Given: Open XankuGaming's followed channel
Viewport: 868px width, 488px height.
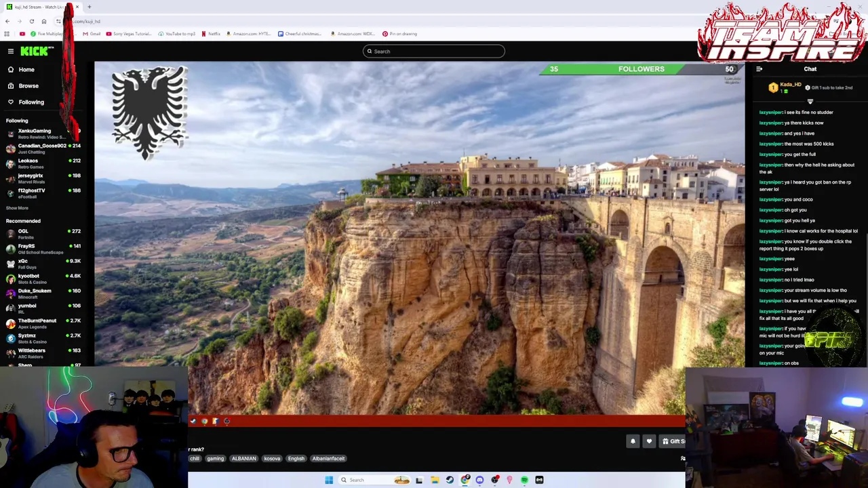Looking at the screenshot, I should click(41, 134).
